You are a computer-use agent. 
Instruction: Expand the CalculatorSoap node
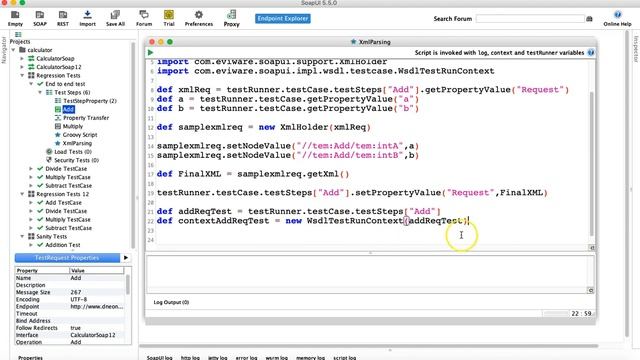coord(22,58)
